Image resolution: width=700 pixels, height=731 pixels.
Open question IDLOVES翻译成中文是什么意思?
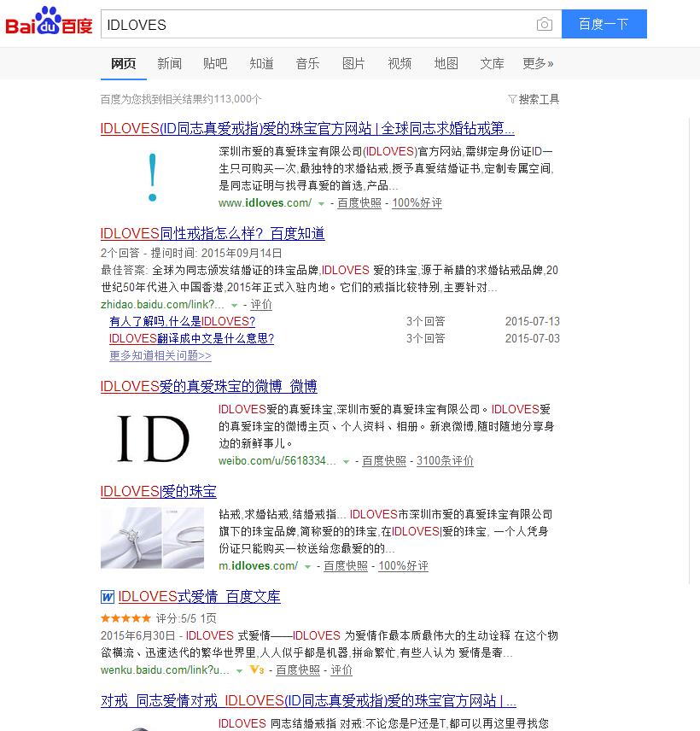pyautogui.click(x=191, y=338)
